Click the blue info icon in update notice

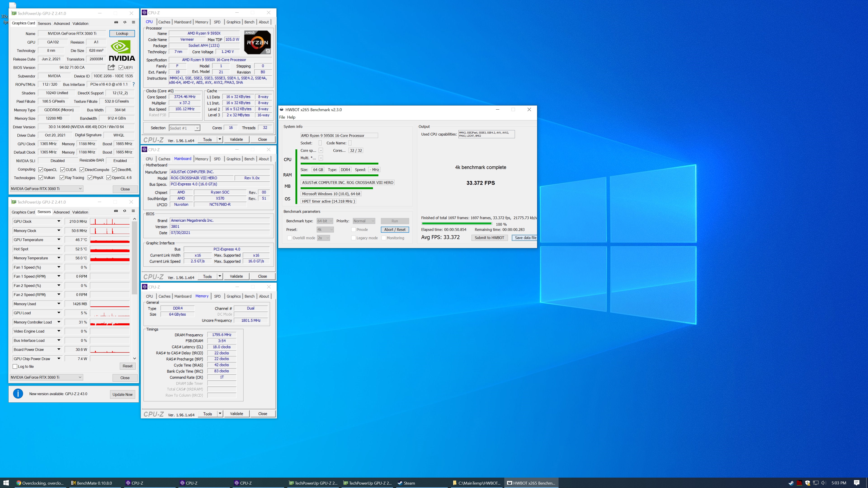[x=18, y=393]
